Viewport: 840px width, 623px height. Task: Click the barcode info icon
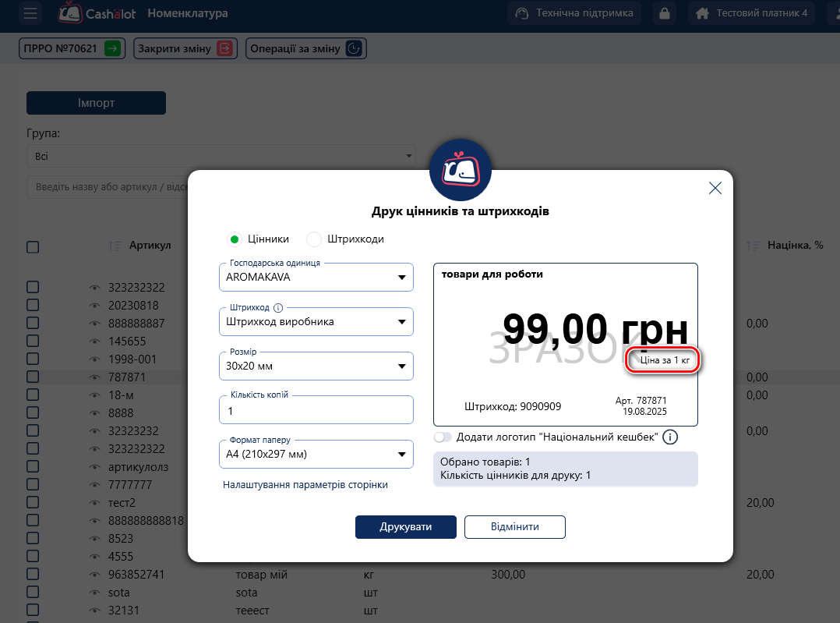click(278, 308)
